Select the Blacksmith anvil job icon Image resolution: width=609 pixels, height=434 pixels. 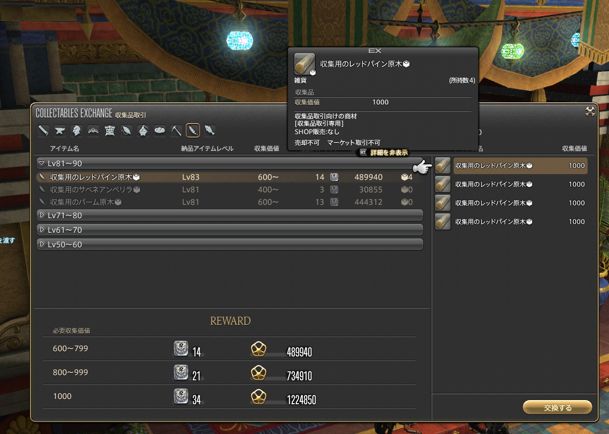[59, 131]
